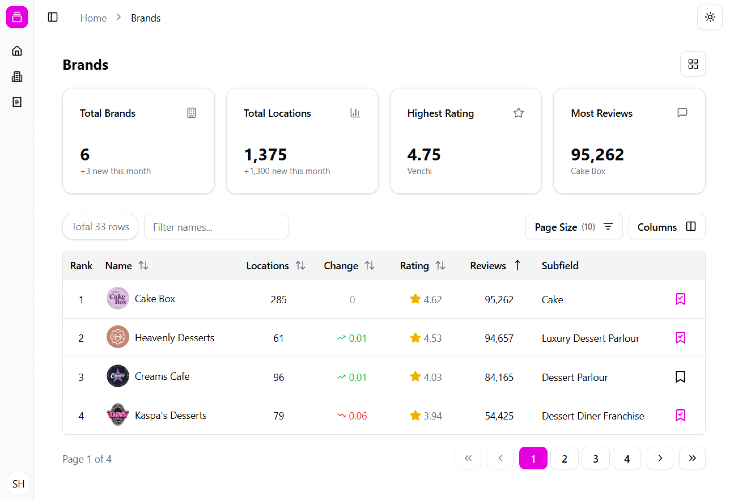Toggle the sidebar panel icon

click(x=53, y=17)
